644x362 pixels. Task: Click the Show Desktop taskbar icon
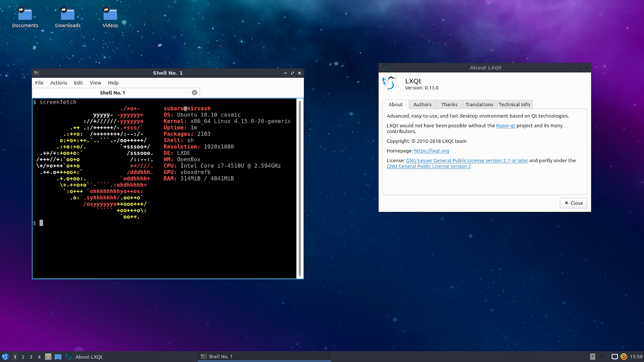click(x=58, y=356)
